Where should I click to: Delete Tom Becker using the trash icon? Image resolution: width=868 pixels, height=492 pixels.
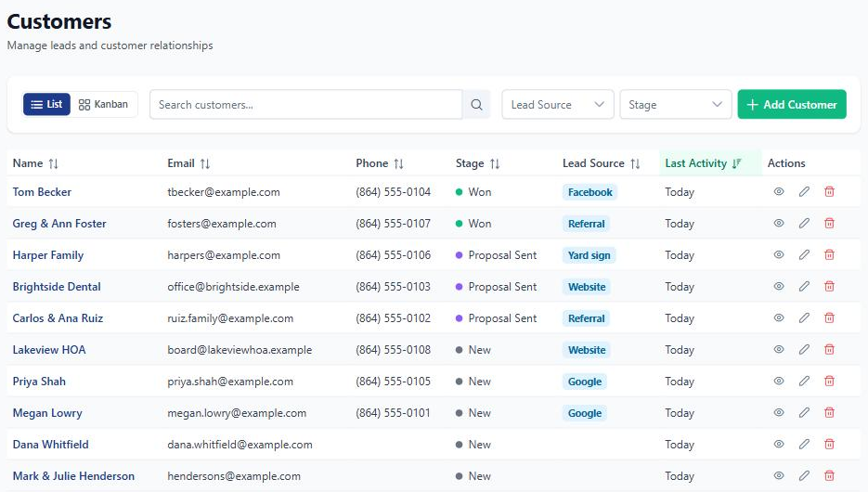(829, 191)
